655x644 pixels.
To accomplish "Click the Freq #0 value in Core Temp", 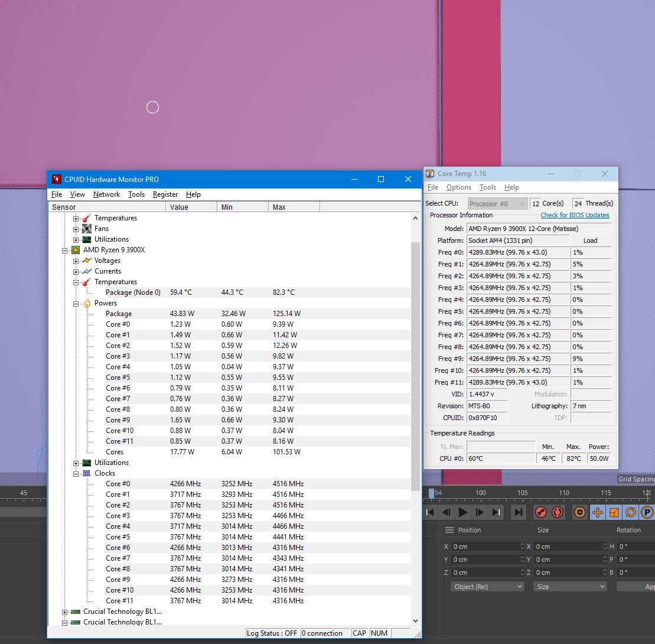I will (x=518, y=252).
